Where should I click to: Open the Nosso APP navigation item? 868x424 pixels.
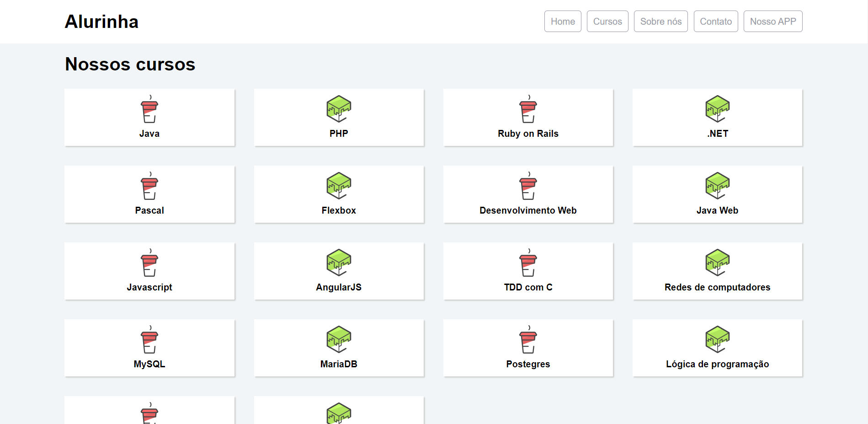pyautogui.click(x=773, y=21)
